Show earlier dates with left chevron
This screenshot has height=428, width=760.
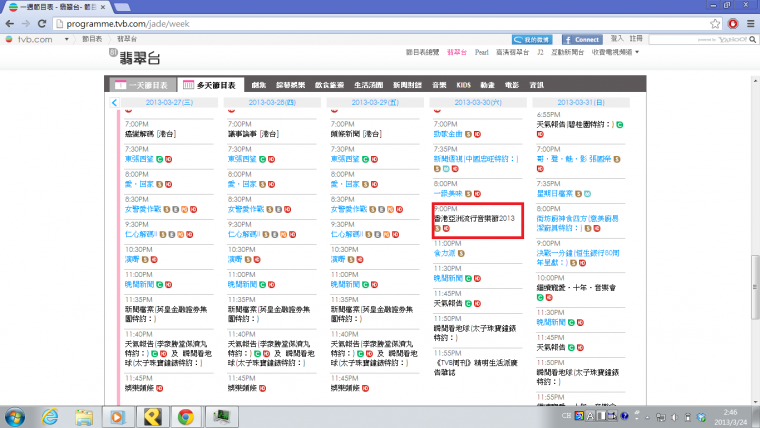coord(114,102)
